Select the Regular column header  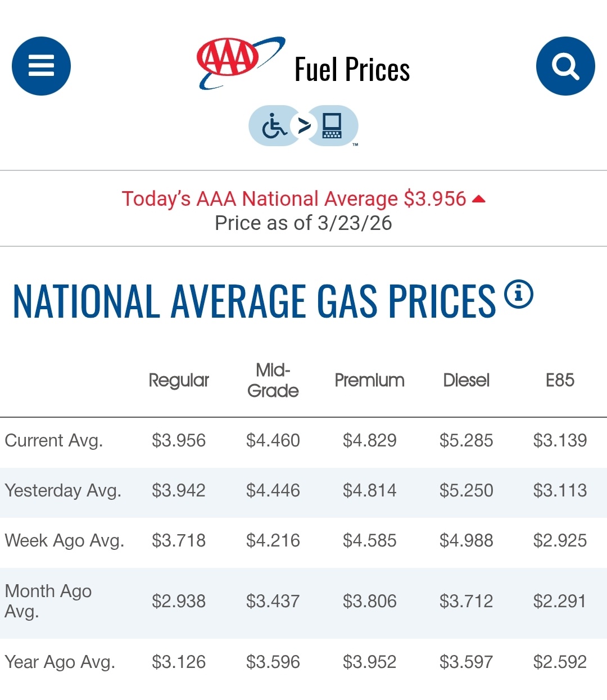[179, 380]
